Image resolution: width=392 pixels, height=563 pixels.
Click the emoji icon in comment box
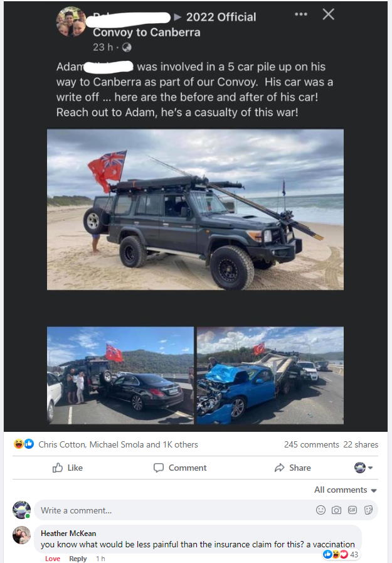[x=320, y=510]
